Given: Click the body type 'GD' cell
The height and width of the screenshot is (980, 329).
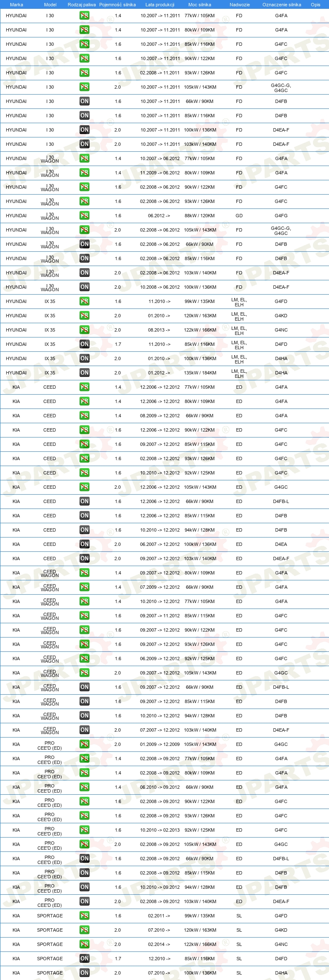Looking at the screenshot, I should (x=239, y=216).
